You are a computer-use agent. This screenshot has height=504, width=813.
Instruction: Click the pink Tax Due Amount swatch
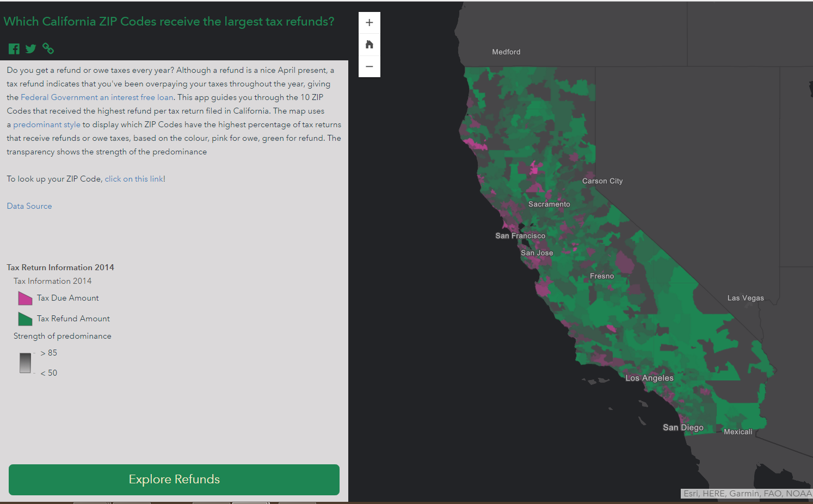tap(25, 298)
